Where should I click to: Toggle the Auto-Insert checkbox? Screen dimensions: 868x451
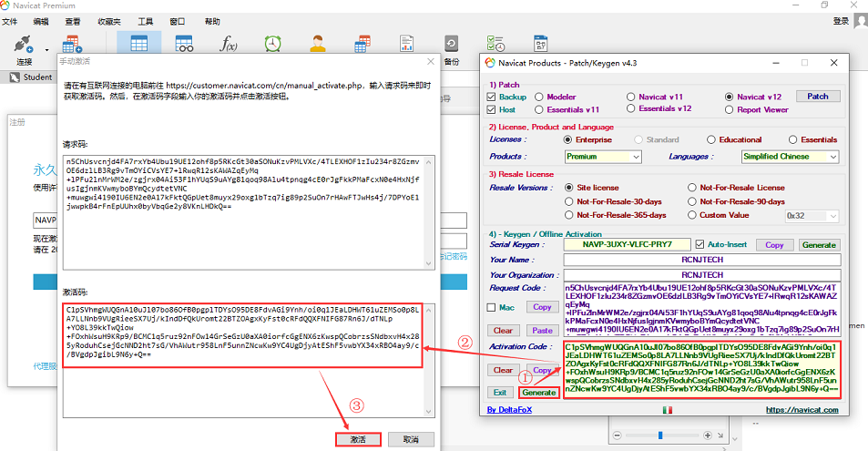(700, 244)
